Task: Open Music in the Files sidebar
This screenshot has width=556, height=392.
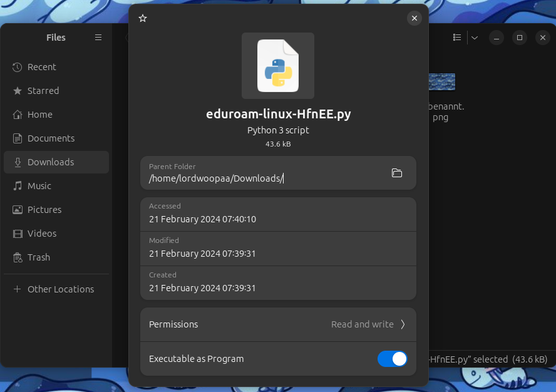Action: coord(56,186)
